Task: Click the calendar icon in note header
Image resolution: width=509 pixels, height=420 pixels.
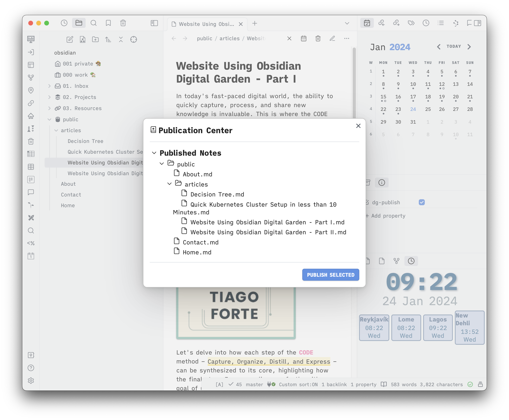Action: point(303,38)
